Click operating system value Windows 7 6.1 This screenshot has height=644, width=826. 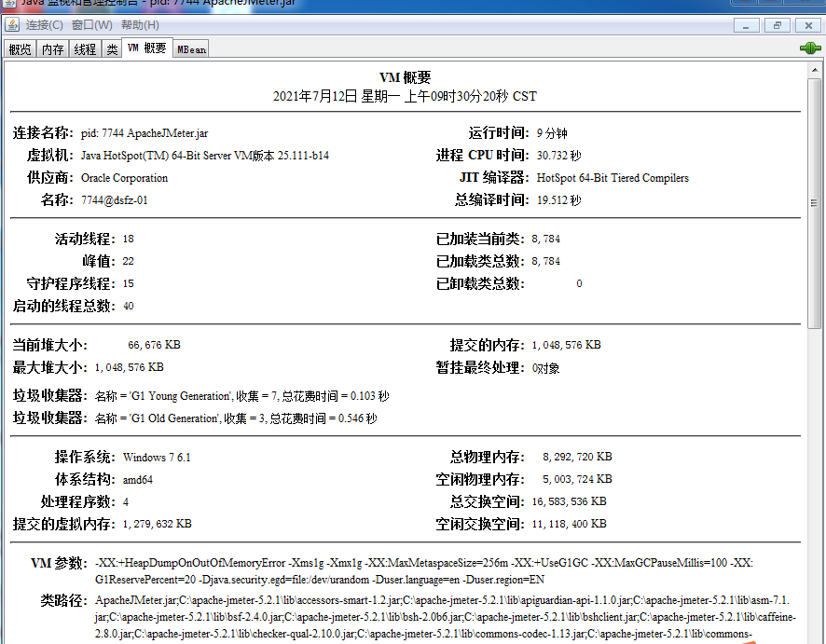[x=157, y=457]
